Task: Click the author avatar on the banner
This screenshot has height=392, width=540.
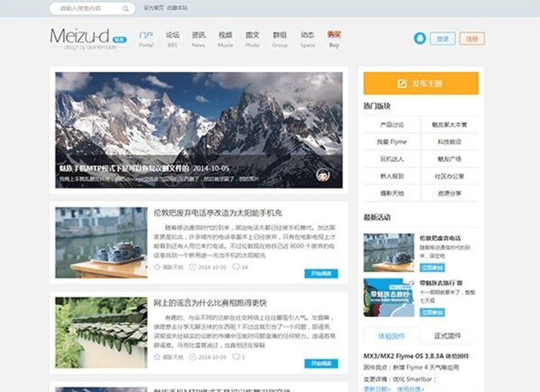Action: point(323,176)
